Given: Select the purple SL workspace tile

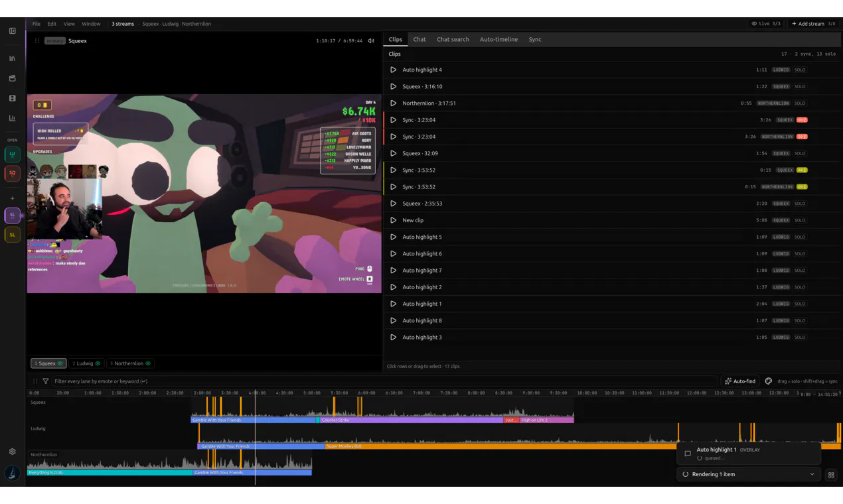Looking at the screenshot, I should click(x=12, y=216).
